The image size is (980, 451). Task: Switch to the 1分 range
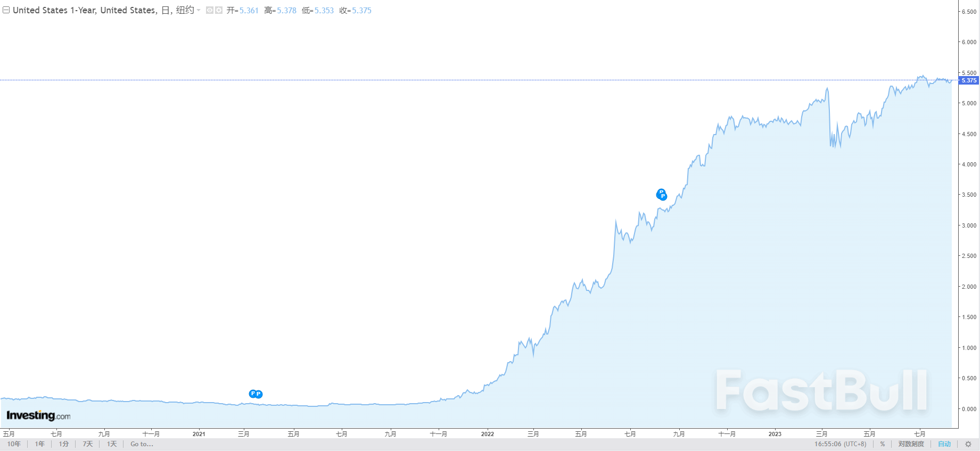64,444
